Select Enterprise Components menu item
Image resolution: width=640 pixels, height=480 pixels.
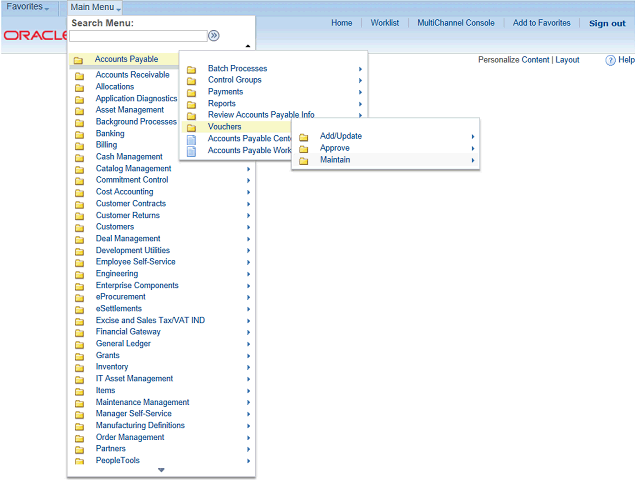pos(137,285)
